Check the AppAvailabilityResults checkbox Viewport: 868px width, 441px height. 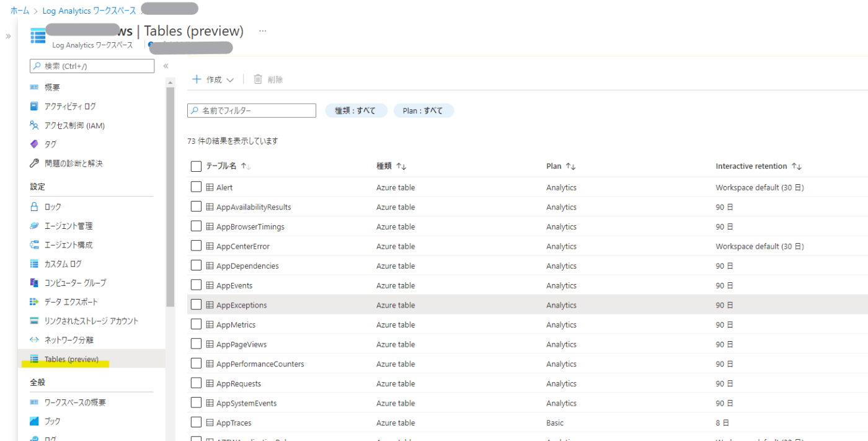(x=196, y=207)
